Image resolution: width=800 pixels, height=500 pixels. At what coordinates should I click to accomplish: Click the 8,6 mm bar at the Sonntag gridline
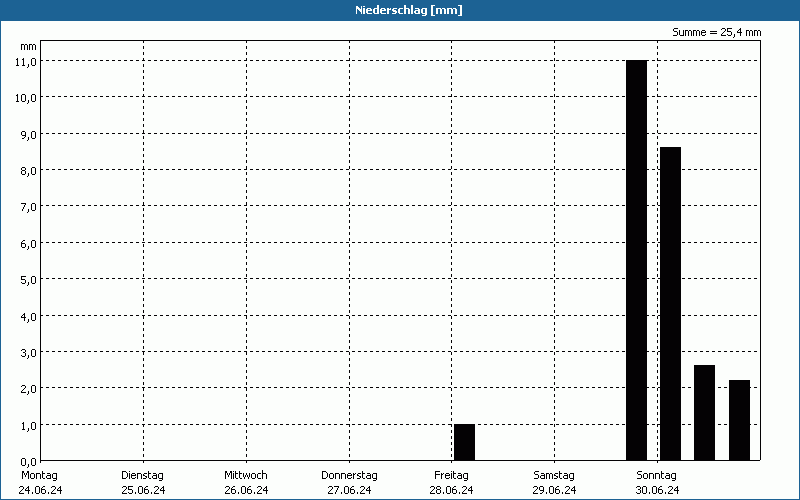coord(670,304)
